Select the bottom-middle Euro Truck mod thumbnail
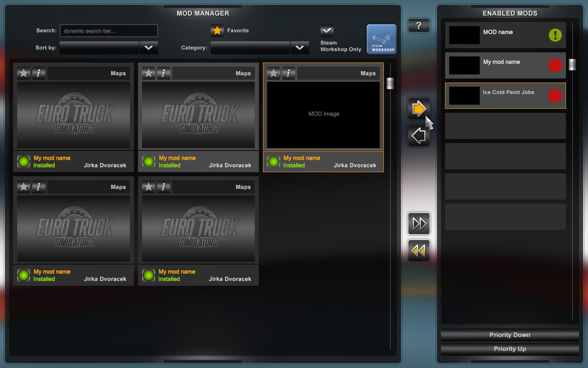Image resolution: width=588 pixels, height=368 pixels. tap(198, 229)
